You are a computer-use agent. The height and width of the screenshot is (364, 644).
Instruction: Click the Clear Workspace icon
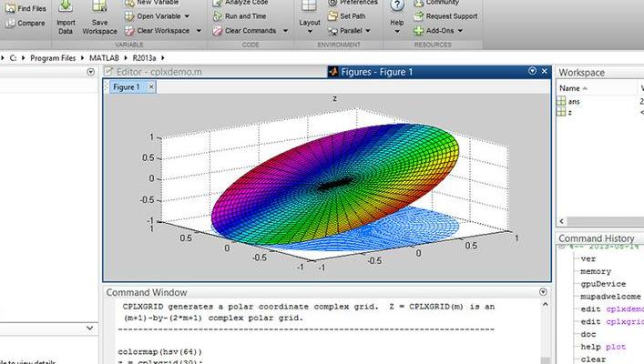tap(129, 31)
